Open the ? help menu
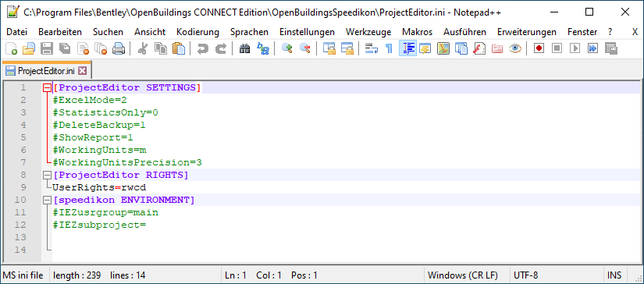Image resolution: width=644 pixels, height=284 pixels. coord(610,32)
